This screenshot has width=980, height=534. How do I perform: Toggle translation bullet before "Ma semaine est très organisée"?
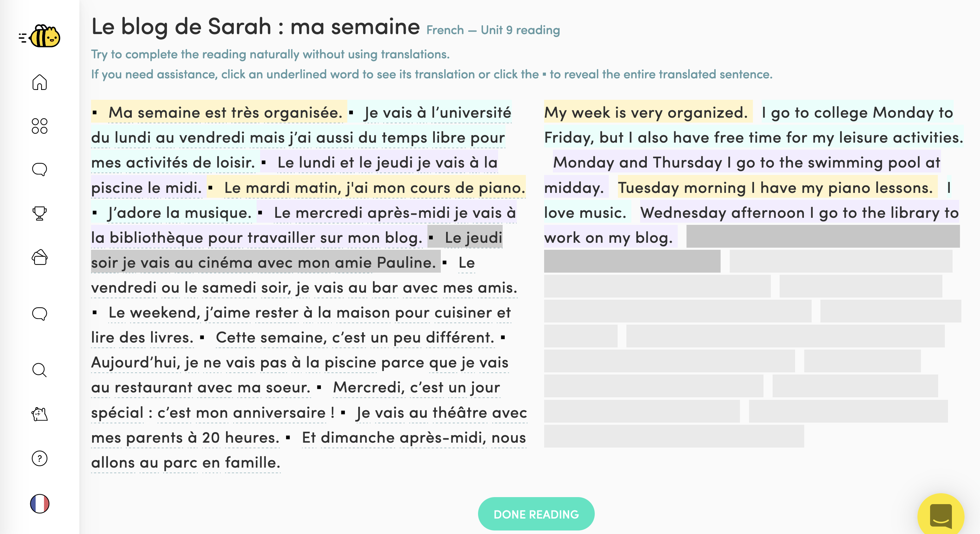pos(95,113)
